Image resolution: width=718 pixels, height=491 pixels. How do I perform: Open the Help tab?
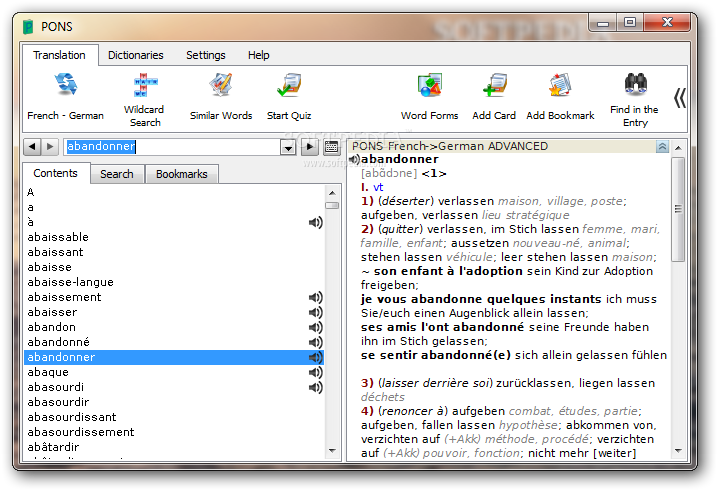[259, 55]
